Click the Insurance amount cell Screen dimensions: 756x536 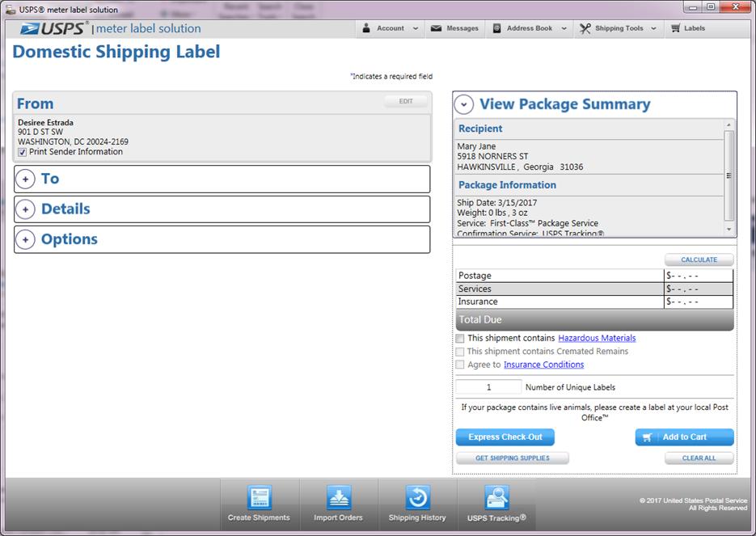[x=699, y=302]
